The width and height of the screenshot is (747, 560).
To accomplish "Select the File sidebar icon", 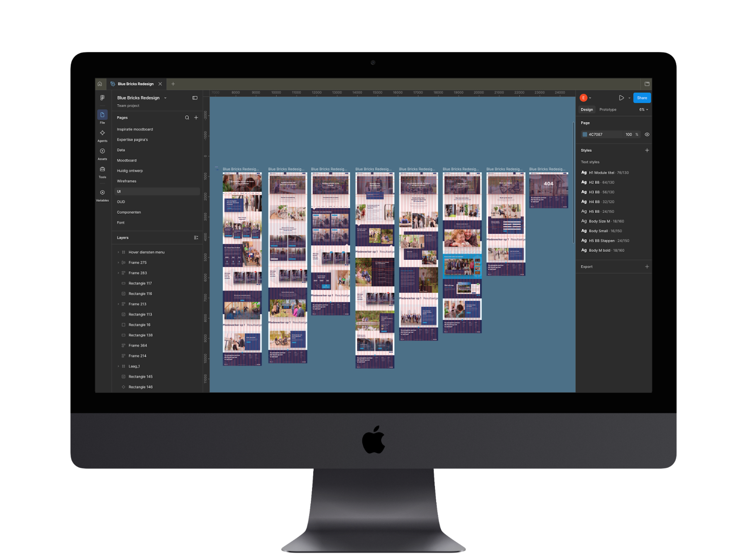I will tap(103, 115).
